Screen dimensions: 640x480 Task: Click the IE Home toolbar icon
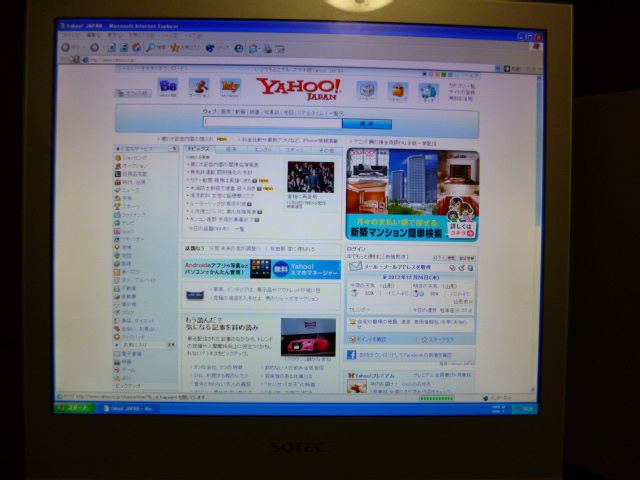tap(137, 47)
